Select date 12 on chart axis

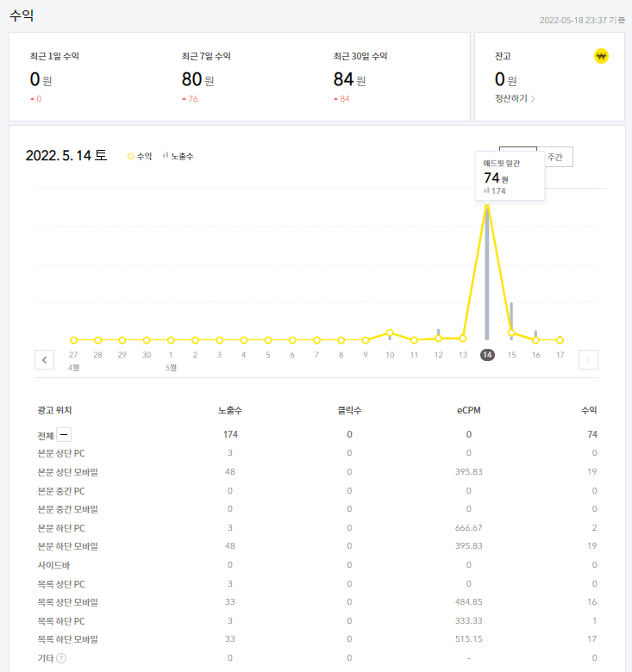point(438,355)
